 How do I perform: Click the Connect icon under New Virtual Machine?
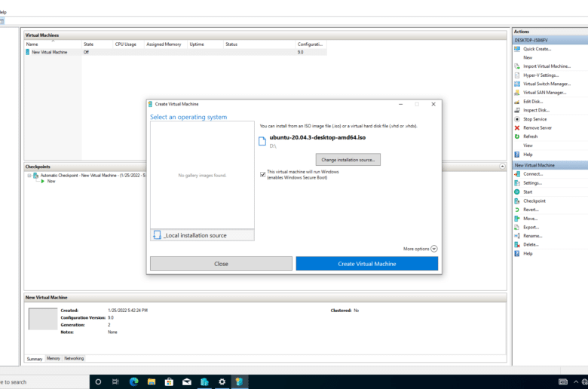517,174
